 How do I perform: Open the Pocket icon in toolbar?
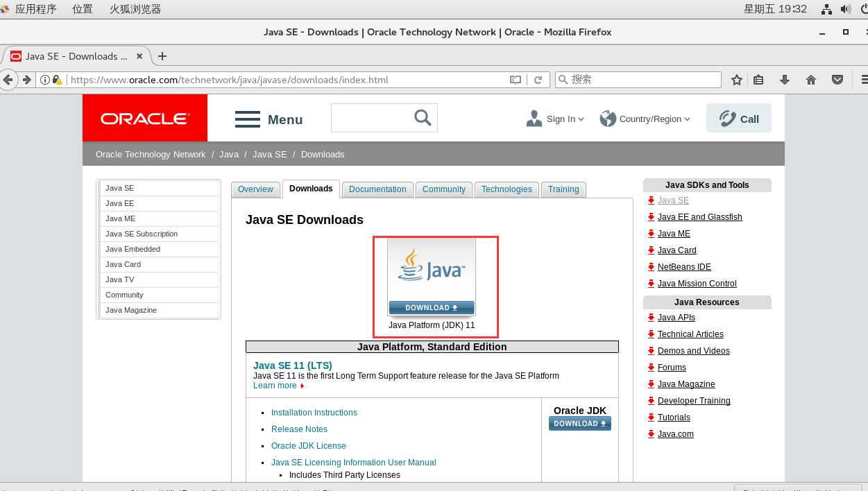837,80
